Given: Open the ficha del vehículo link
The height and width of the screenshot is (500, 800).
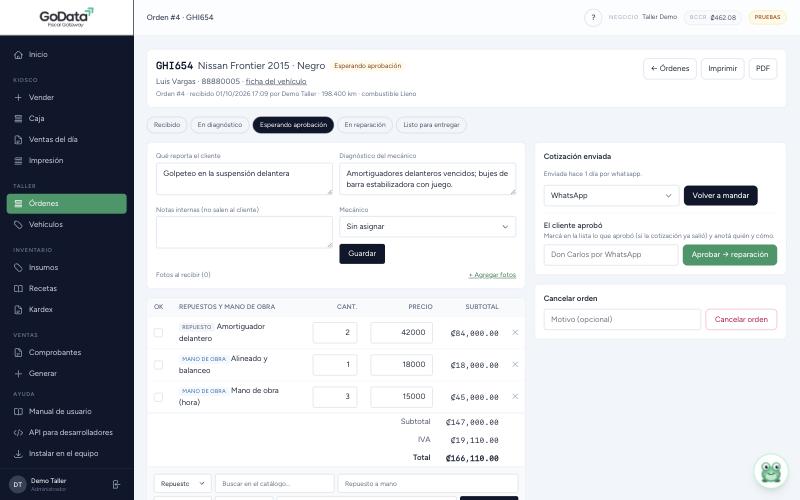Looking at the screenshot, I should tap(276, 81).
